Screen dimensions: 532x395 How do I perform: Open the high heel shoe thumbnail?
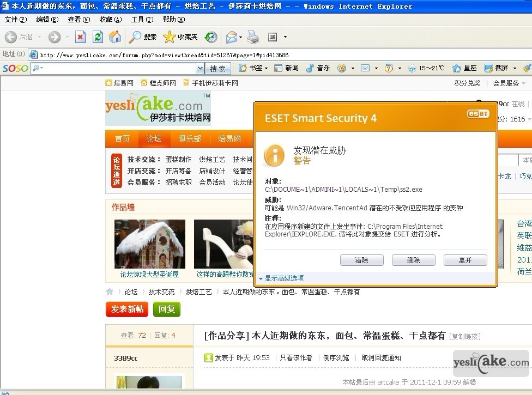tap(223, 244)
